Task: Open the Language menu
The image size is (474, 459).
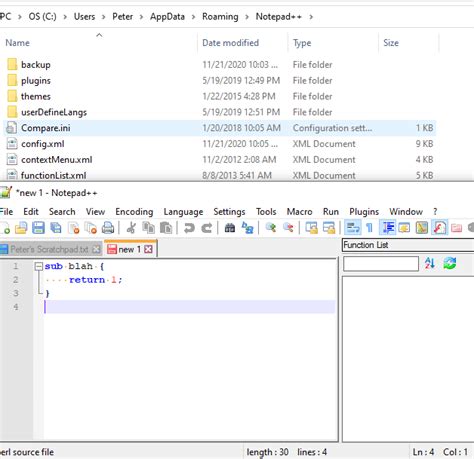Action: pos(183,212)
